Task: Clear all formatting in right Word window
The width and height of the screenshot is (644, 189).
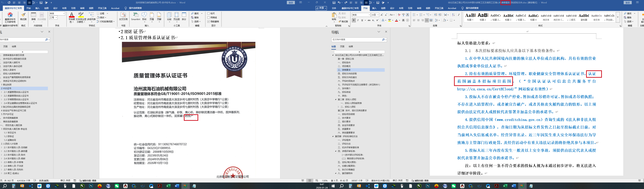Action: 399,15
